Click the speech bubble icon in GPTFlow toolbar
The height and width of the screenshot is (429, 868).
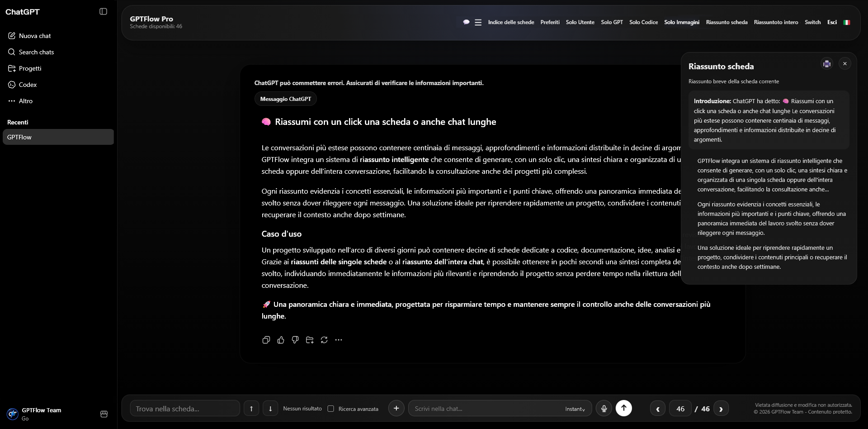click(466, 22)
